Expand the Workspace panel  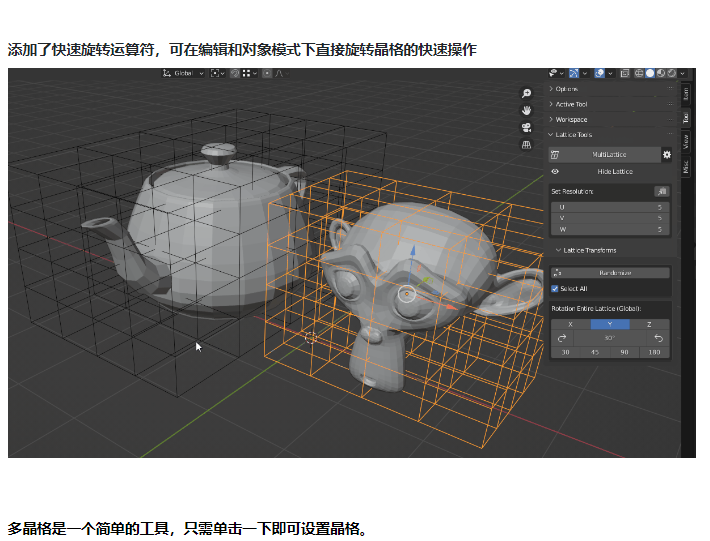[551, 120]
